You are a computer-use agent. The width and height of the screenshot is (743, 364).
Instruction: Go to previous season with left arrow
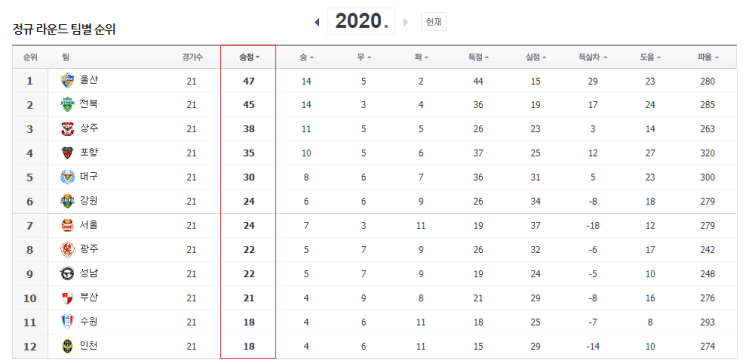pyautogui.click(x=317, y=22)
